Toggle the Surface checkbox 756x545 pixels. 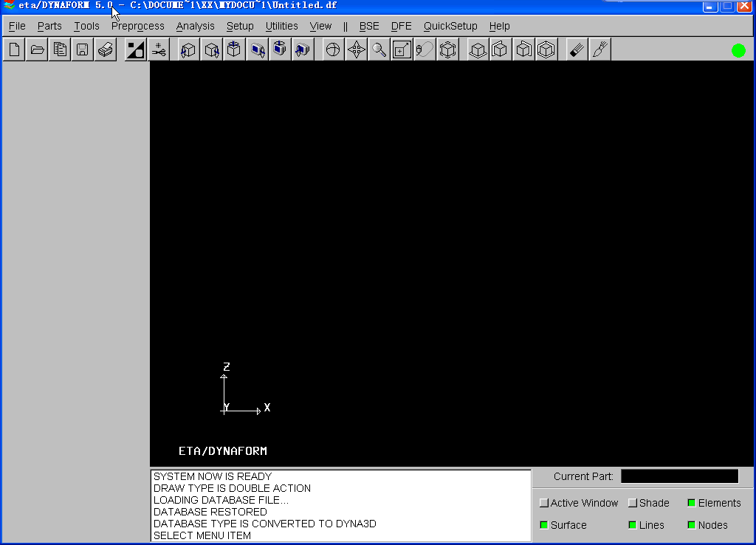(x=544, y=525)
